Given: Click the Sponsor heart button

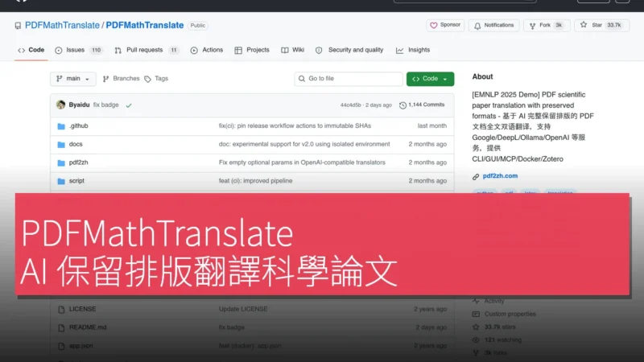Looking at the screenshot, I should coord(445,25).
